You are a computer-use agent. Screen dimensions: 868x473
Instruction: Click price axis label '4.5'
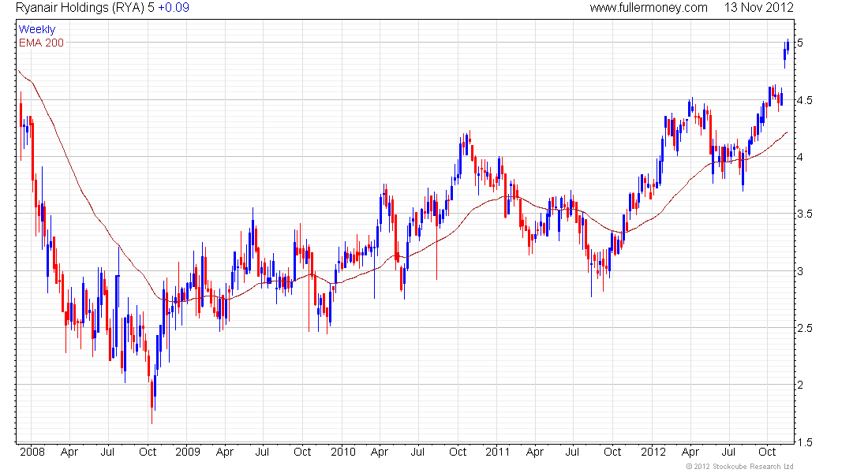[805, 101]
